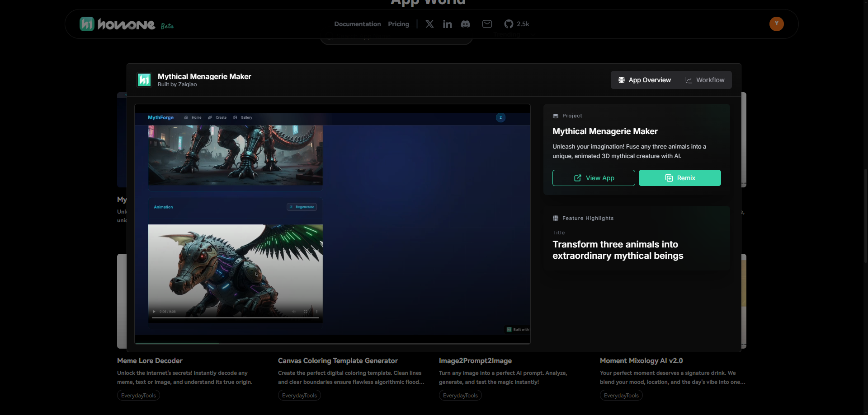Image resolution: width=868 pixels, height=415 pixels.
Task: Enter fullscreen on the animation video
Action: tap(306, 312)
